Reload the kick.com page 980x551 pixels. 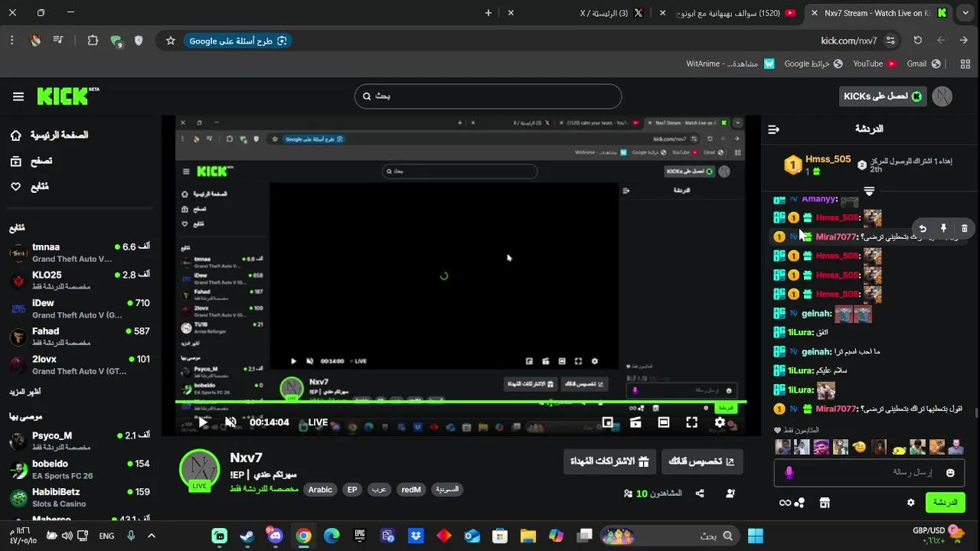[917, 41]
